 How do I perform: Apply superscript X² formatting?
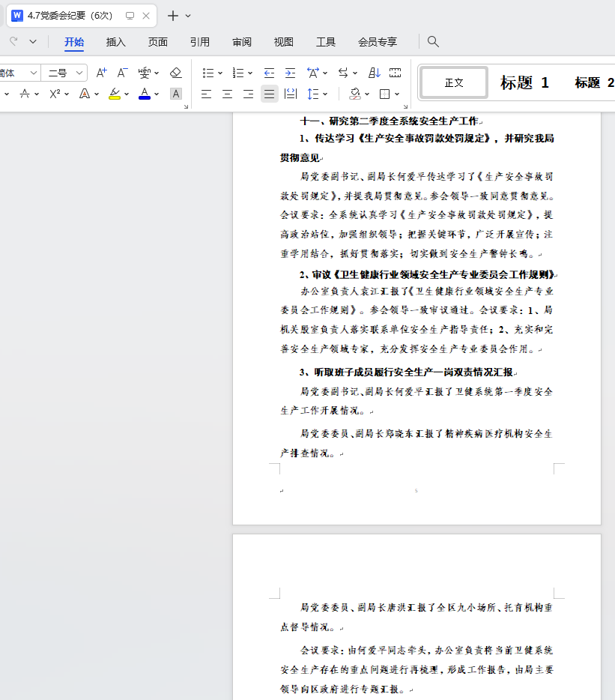(x=55, y=94)
